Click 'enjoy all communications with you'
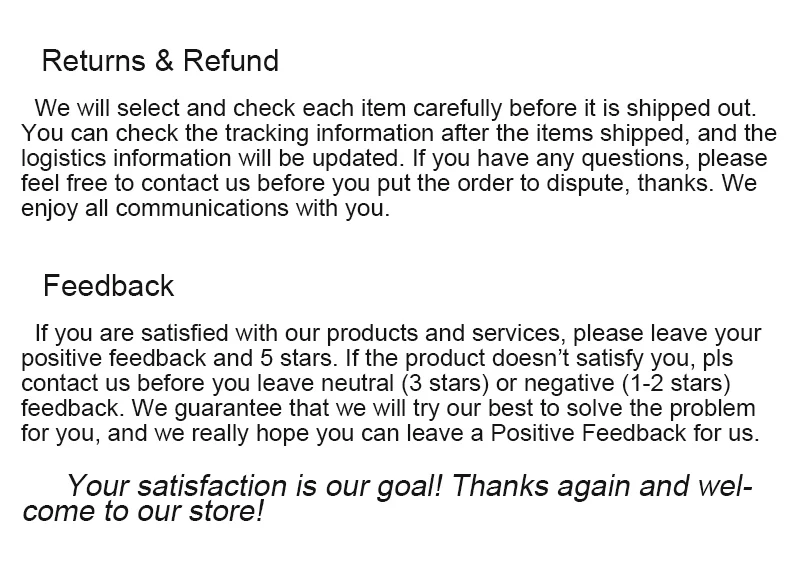800x578 pixels. point(205,208)
